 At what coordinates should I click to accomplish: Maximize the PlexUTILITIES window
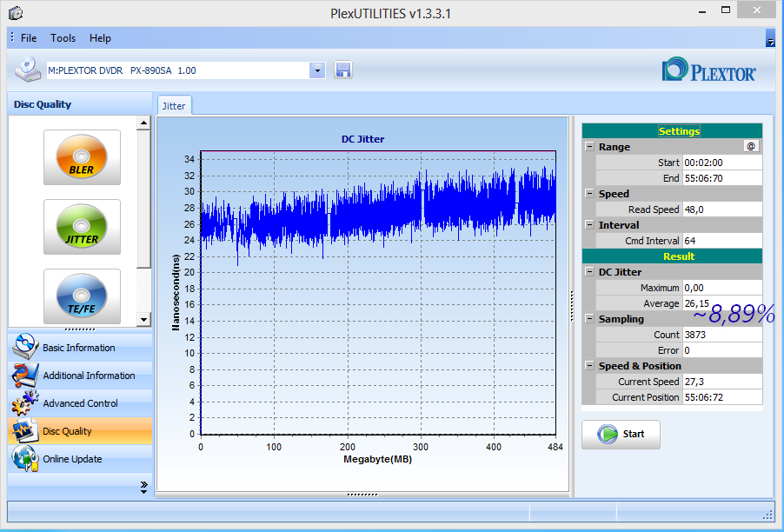[726, 10]
